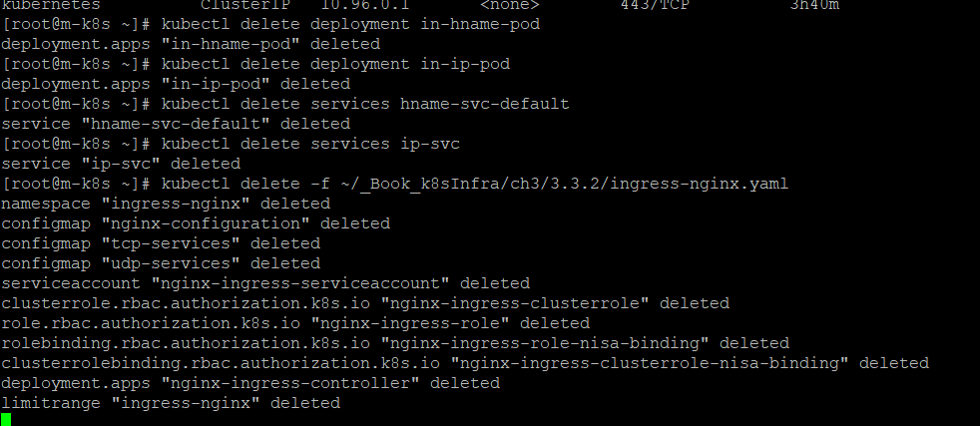Click the 'kubectl delete deployment in-ip-pod' command
980x426 pixels.
coord(335,64)
